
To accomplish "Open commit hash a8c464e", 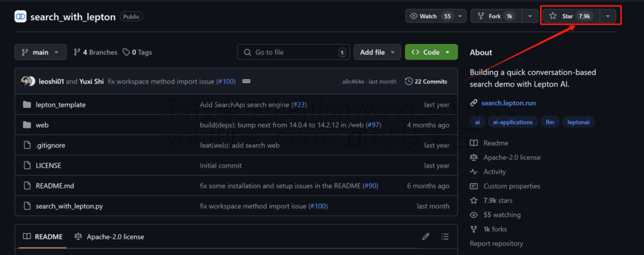I will (353, 82).
